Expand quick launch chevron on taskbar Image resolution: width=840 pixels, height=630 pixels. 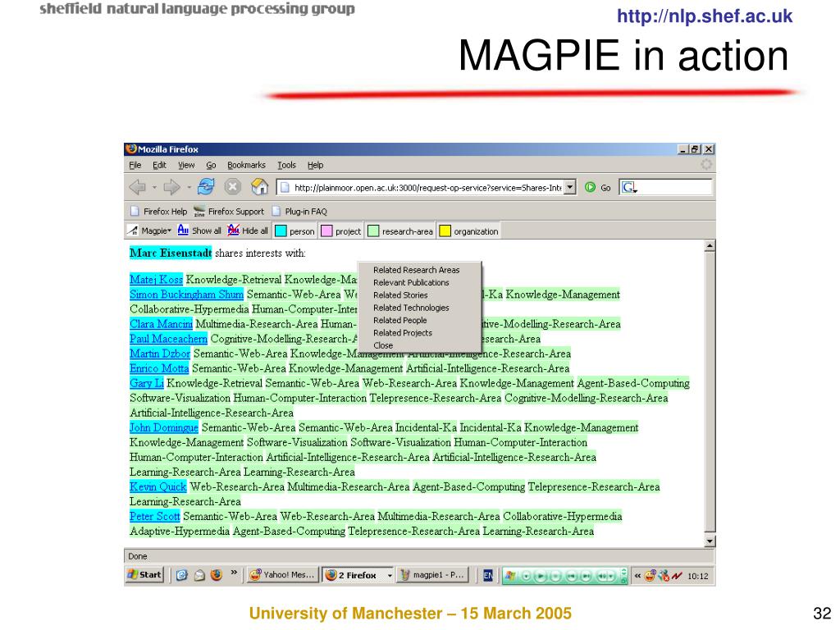(234, 572)
